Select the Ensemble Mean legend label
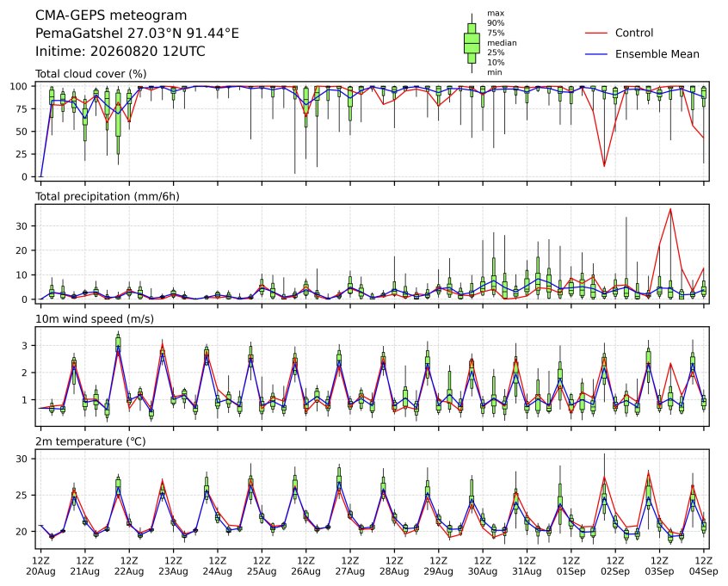This screenshot has width=728, height=586. [x=657, y=54]
